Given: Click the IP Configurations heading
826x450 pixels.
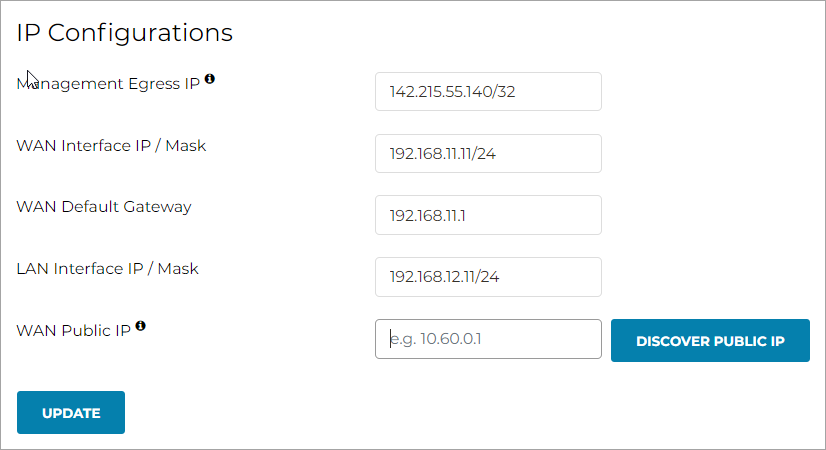Looking at the screenshot, I should coord(125,33).
